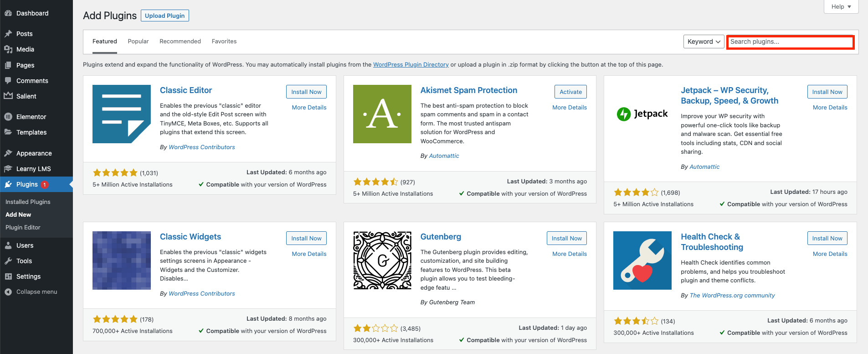Expand the Help dropdown tab
This screenshot has height=354, width=868.
pos(841,6)
